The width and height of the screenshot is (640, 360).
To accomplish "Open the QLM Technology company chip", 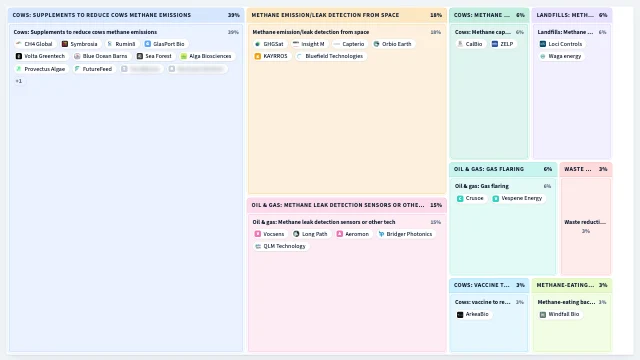I will (280, 246).
